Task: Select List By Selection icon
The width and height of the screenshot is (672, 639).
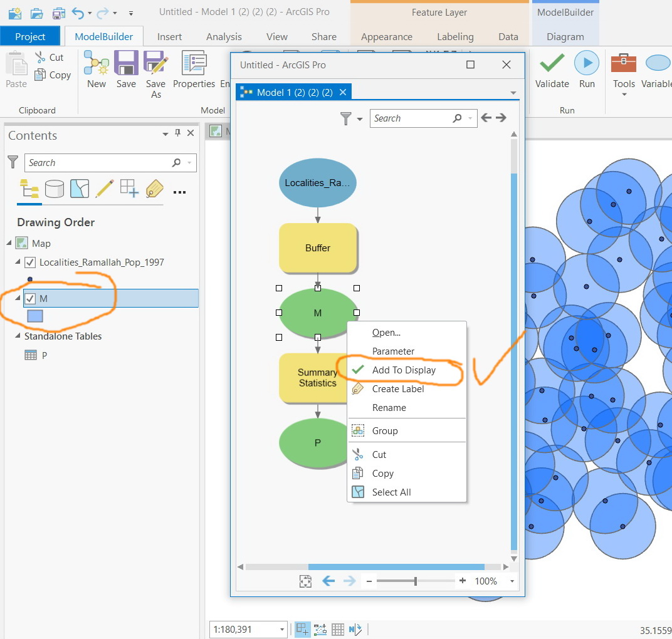Action: (x=80, y=189)
